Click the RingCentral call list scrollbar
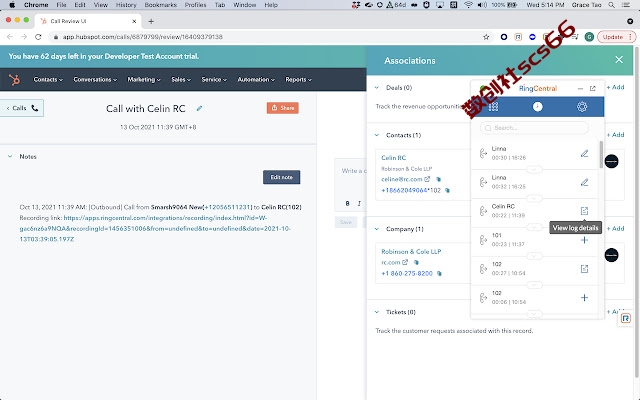640x400 pixels. pyautogui.click(x=601, y=154)
